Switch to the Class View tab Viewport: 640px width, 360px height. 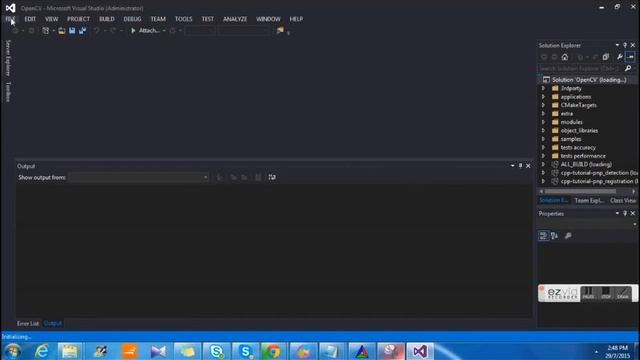click(x=622, y=200)
